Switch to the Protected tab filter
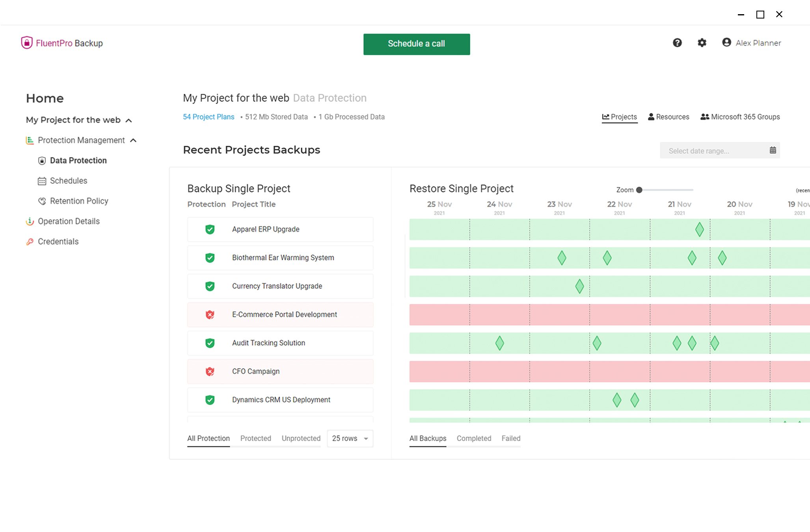 [255, 438]
